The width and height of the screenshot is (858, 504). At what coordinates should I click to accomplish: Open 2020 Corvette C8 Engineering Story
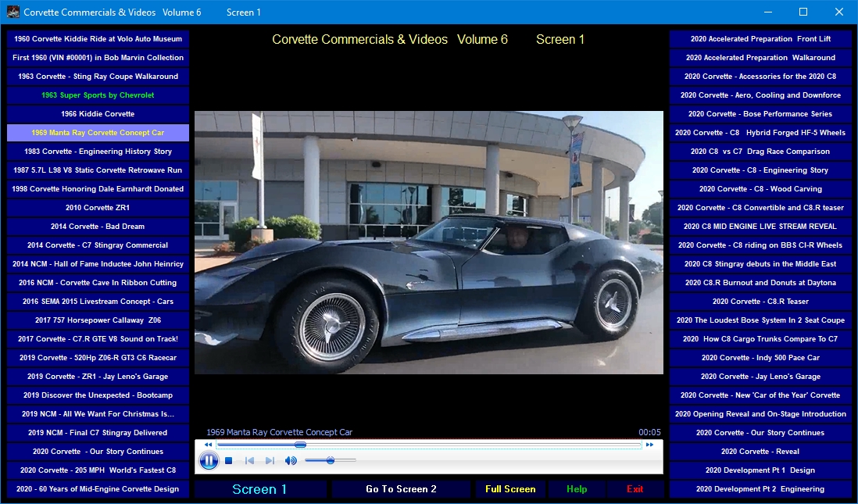(760, 170)
